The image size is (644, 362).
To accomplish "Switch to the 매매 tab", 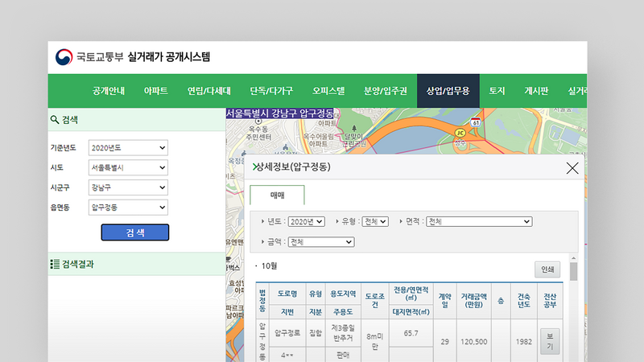I will tap(277, 195).
